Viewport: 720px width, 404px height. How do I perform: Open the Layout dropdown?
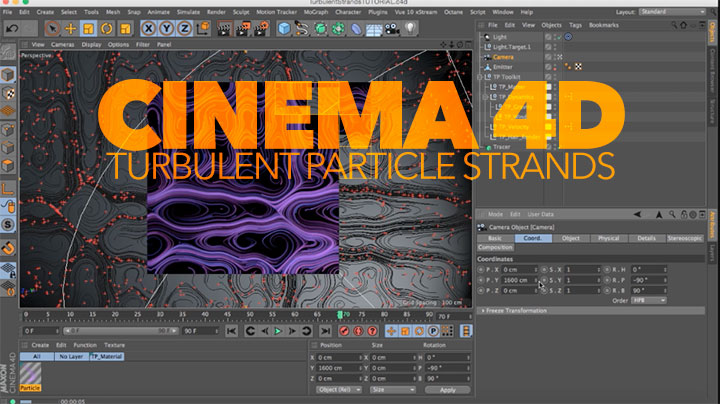[x=672, y=12]
